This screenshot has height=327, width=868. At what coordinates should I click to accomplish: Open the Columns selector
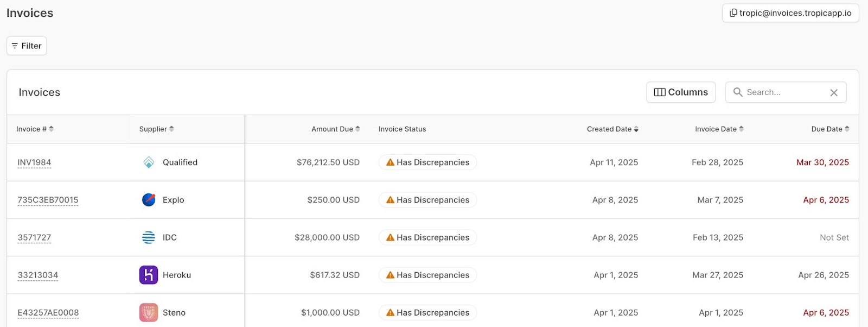681,92
